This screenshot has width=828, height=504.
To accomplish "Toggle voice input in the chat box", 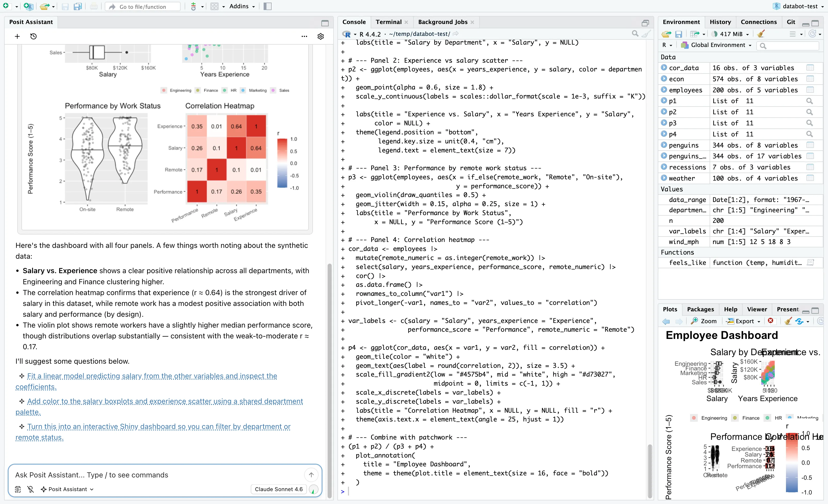I will [31, 489].
